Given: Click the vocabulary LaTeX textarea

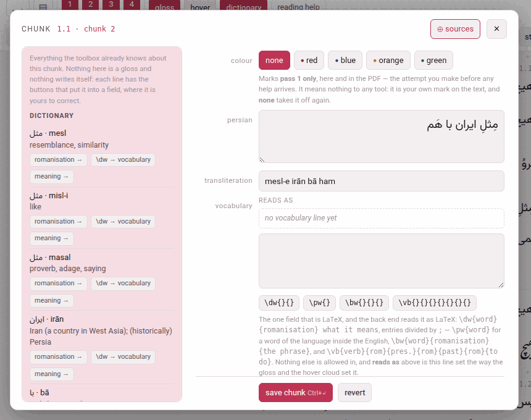Looking at the screenshot, I should tap(382, 261).
